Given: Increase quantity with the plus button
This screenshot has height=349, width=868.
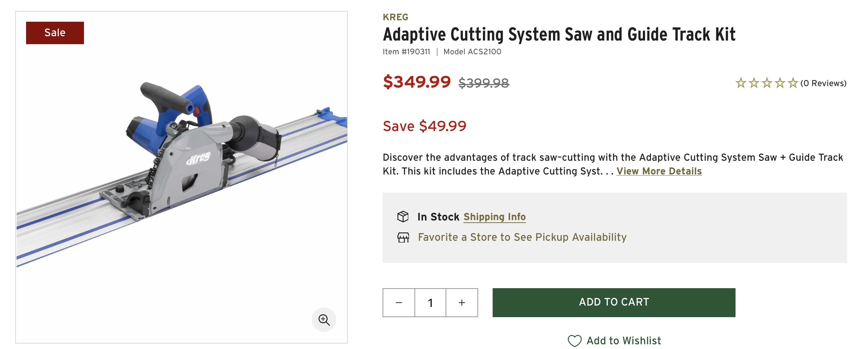Looking at the screenshot, I should (462, 303).
